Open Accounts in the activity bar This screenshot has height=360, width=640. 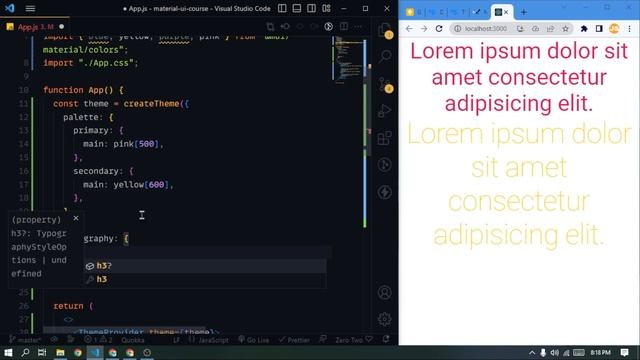pos(384,293)
